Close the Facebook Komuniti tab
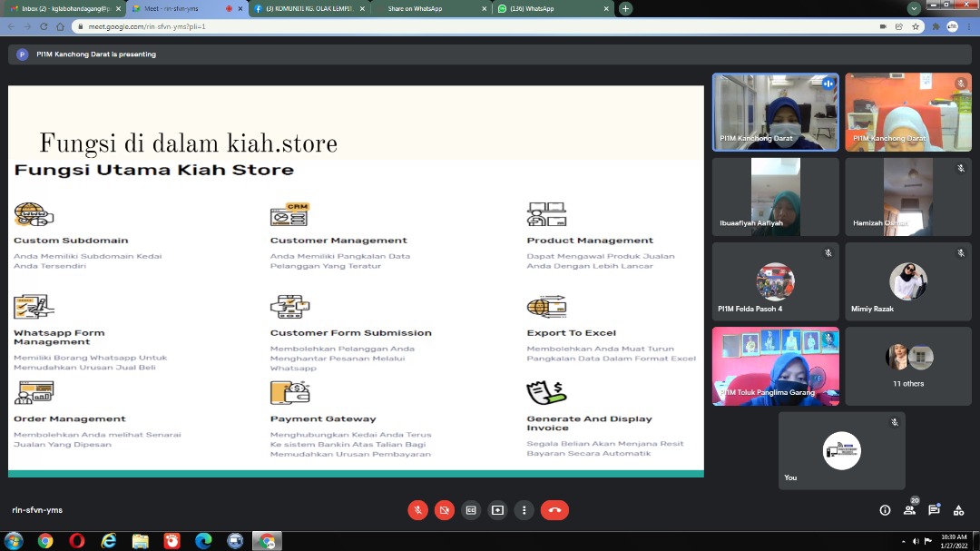The height and width of the screenshot is (551, 980). click(x=362, y=9)
